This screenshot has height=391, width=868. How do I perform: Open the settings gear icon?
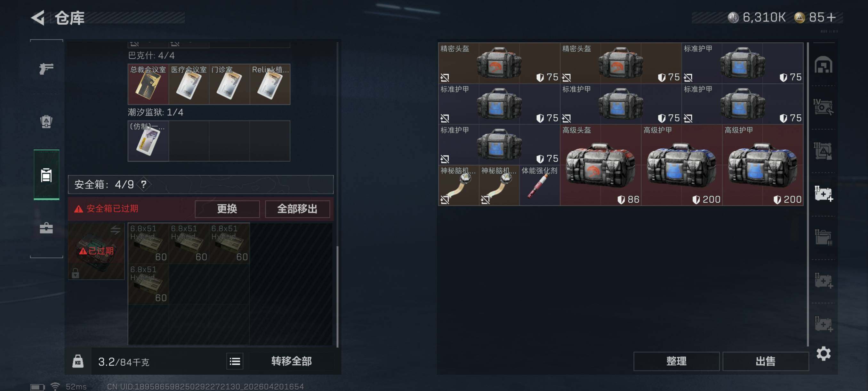tap(823, 354)
